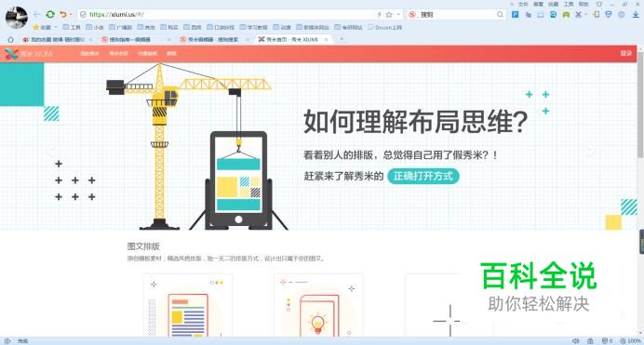Click the lightning speed-mode icon in address bar
Image resolution: width=644 pixels, height=345 pixels.
pos(379,14)
